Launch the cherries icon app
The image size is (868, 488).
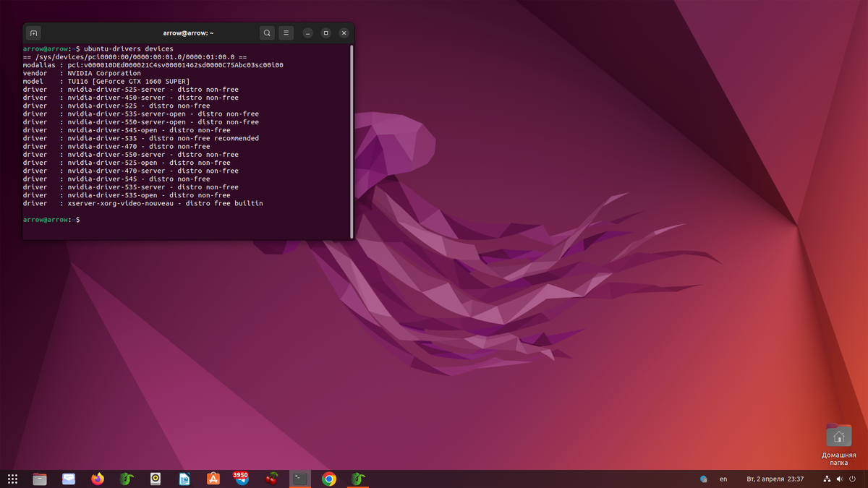tap(271, 479)
